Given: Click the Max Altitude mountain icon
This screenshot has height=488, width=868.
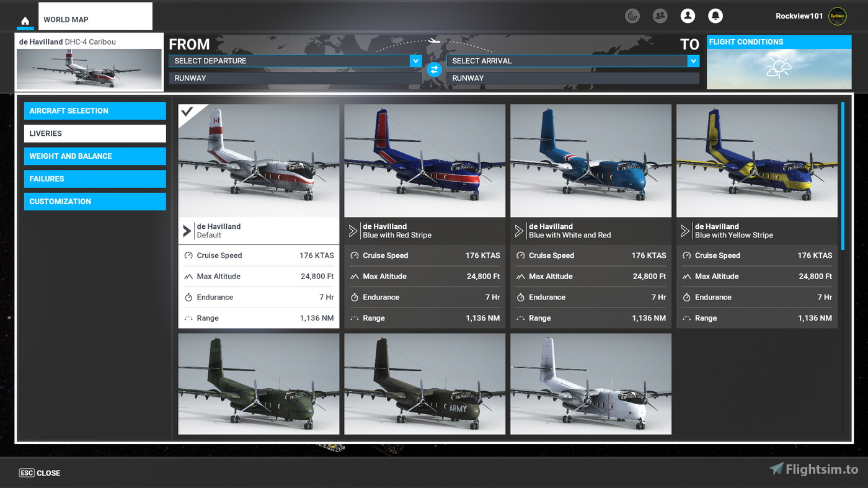Looking at the screenshot, I should (x=190, y=276).
